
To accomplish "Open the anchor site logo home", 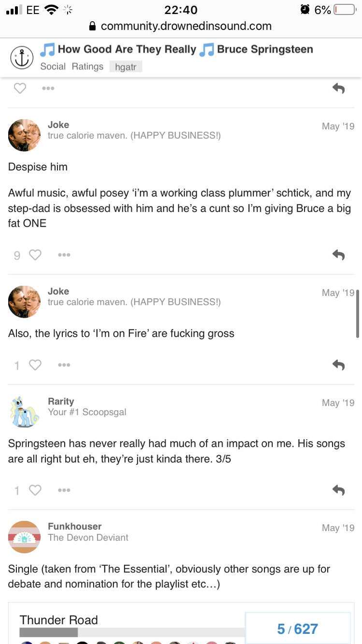I will 22,58.
